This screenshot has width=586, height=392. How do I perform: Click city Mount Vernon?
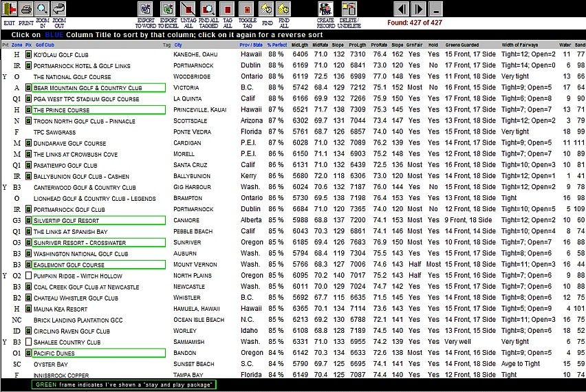click(195, 265)
